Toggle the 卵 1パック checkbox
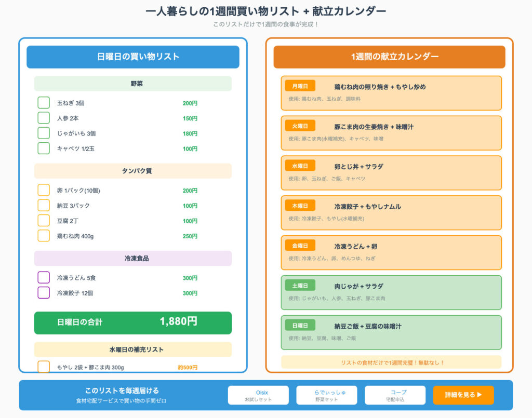Screen dimensions: 532x418 (x=44, y=190)
